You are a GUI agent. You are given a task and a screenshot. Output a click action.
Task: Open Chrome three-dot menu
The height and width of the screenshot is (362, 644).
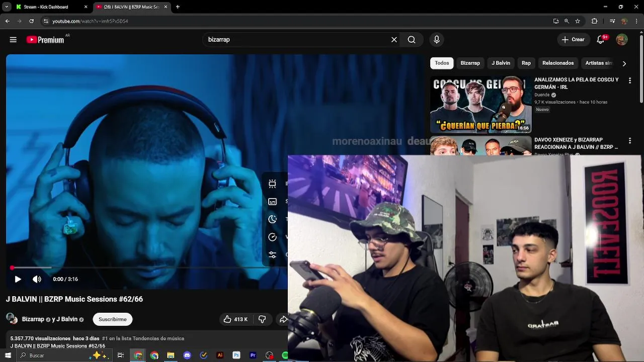[637, 21]
